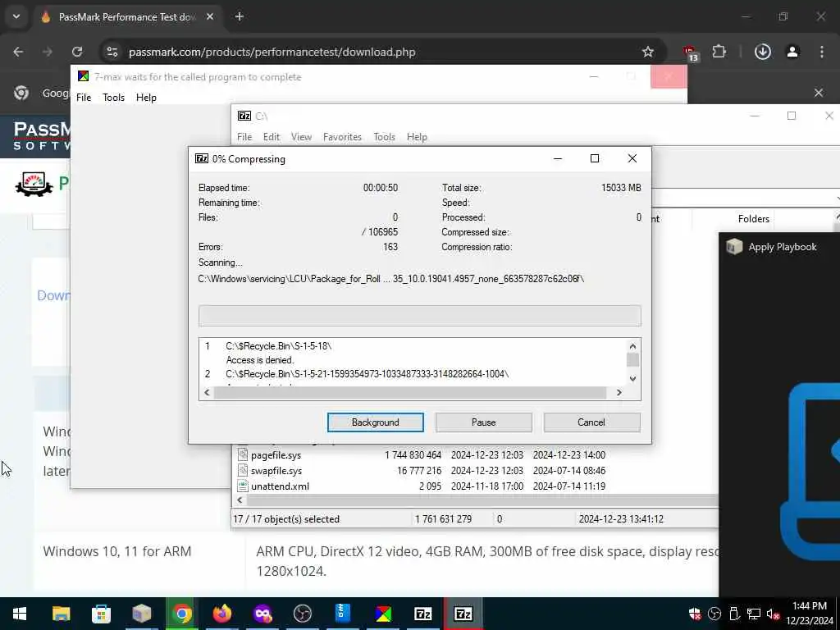Open File Explorer from taskbar
The image size is (840, 630).
(61, 614)
